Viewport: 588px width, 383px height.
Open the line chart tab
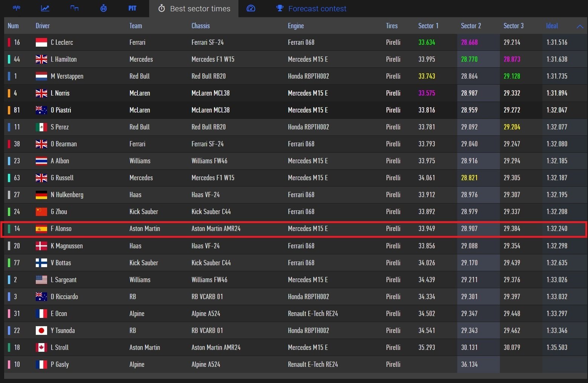coord(45,8)
